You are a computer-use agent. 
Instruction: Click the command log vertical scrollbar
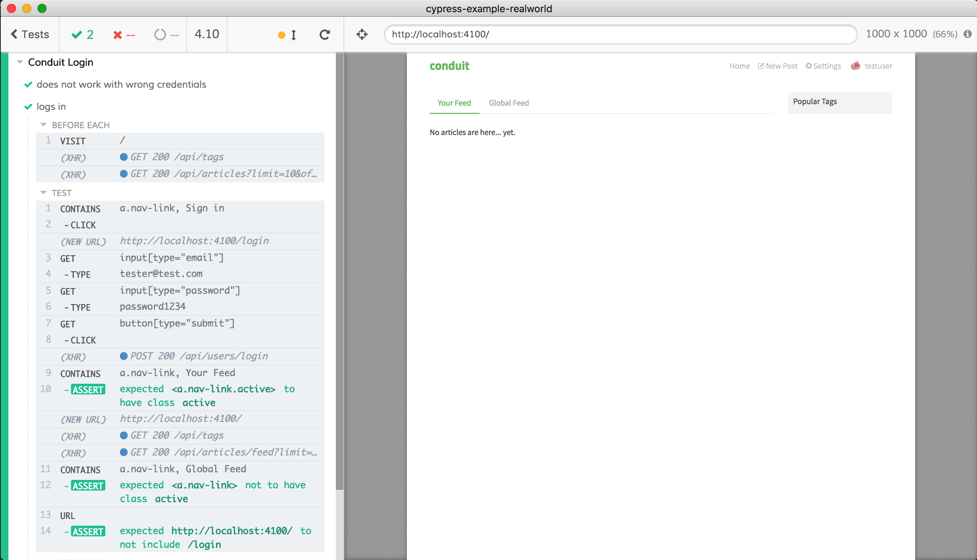[x=339, y=269]
